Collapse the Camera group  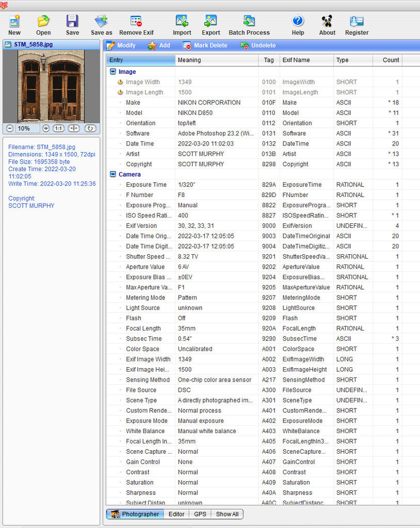113,174
